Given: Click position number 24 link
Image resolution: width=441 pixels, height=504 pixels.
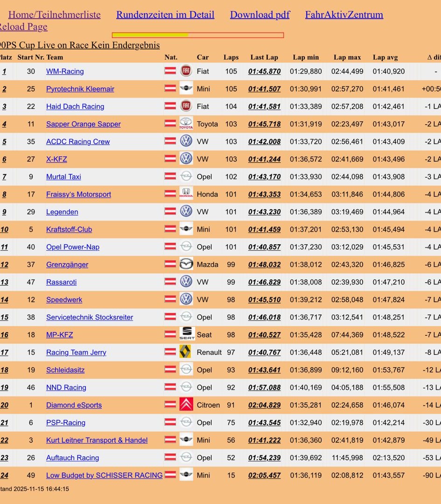Looking at the screenshot, I should [x=4, y=476].
